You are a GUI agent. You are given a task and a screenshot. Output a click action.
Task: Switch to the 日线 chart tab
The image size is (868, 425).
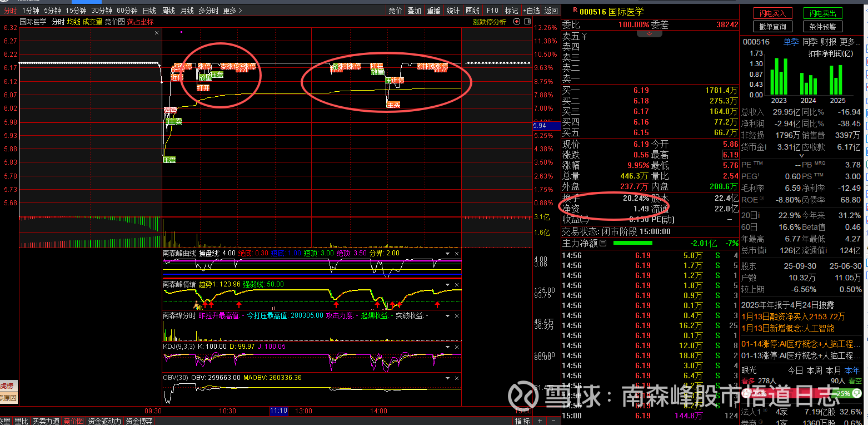pos(149,11)
